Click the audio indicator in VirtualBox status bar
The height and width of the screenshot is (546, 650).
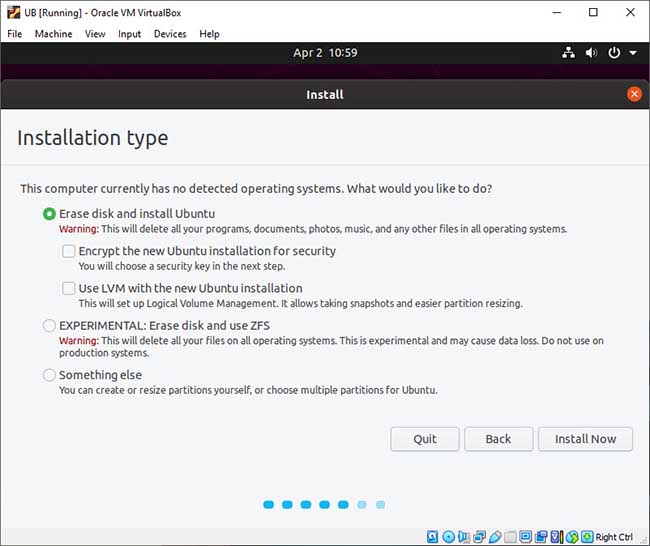464,536
